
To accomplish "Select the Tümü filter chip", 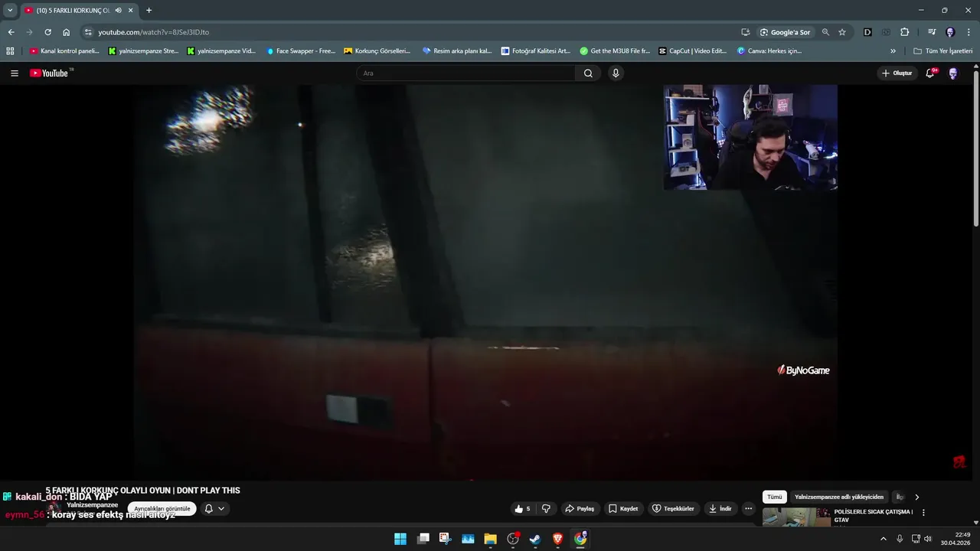I will click(x=775, y=497).
